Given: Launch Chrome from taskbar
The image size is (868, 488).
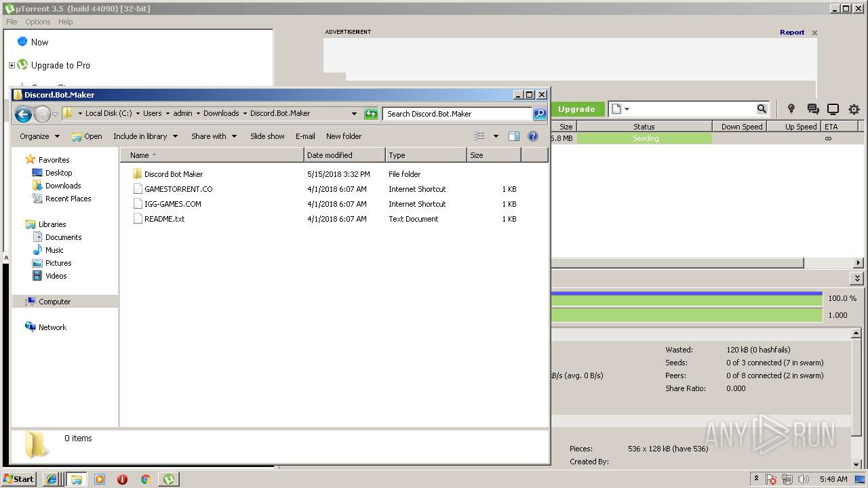Looking at the screenshot, I should (x=145, y=479).
